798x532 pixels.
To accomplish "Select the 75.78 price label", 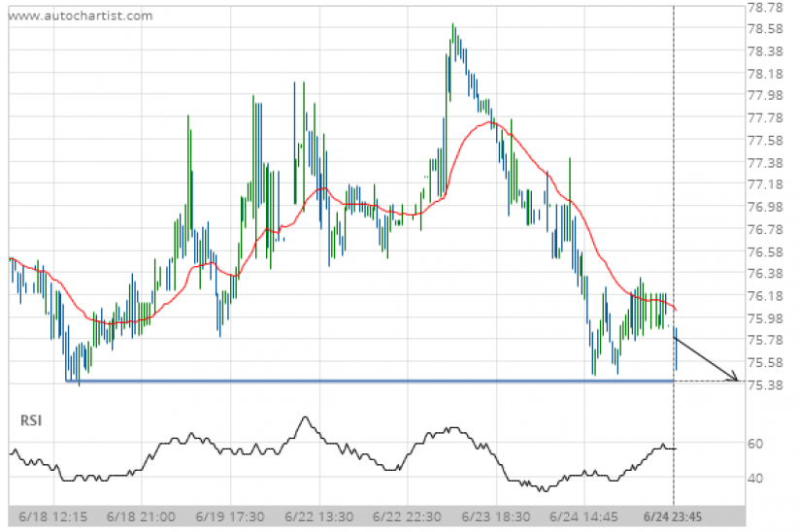I will (x=765, y=340).
